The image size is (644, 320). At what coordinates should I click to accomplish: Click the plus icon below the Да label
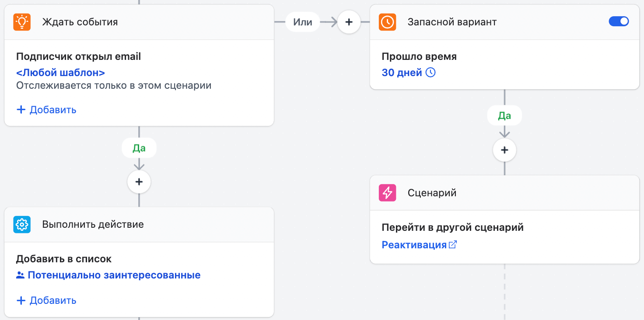(139, 181)
